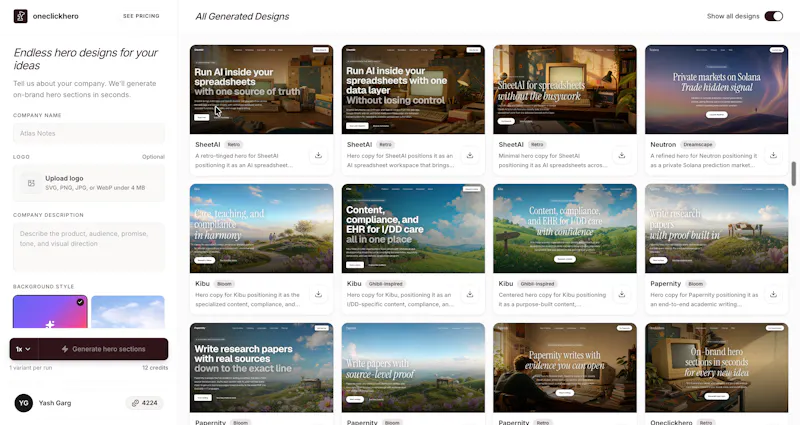Open 'Run AI inside your spreadsheets with one source of truth' thumbnail
This screenshot has width=800, height=425.
(261, 89)
